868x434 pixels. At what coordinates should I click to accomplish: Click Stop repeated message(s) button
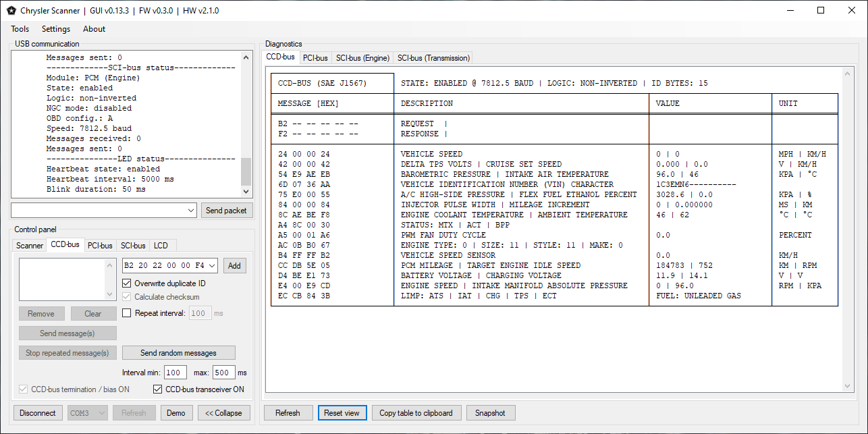(67, 353)
